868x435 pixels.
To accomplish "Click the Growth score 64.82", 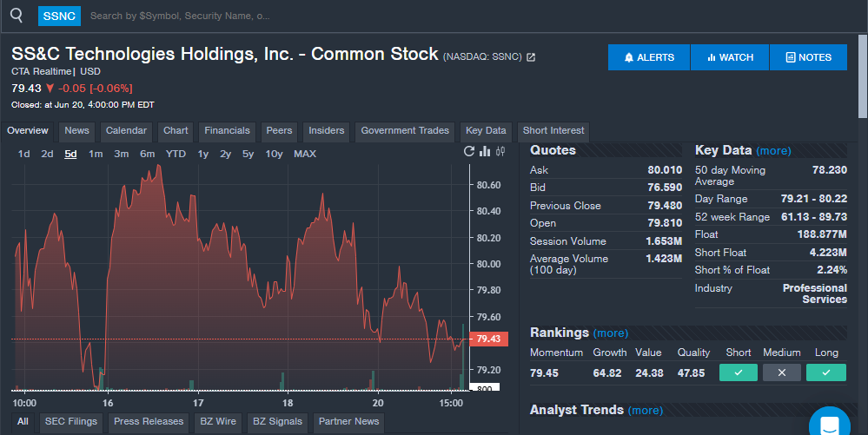I will (607, 373).
